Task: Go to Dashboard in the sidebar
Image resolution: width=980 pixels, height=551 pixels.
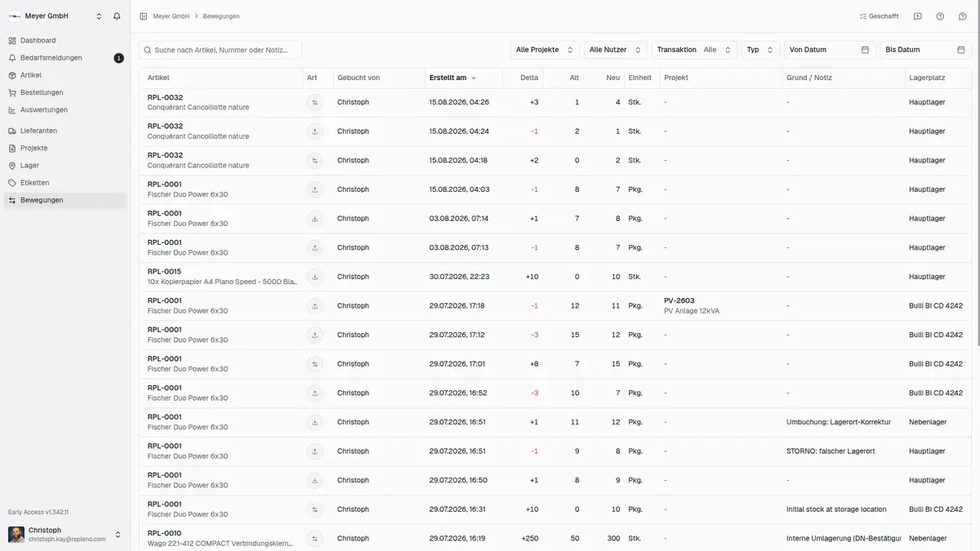Action: click(65, 40)
